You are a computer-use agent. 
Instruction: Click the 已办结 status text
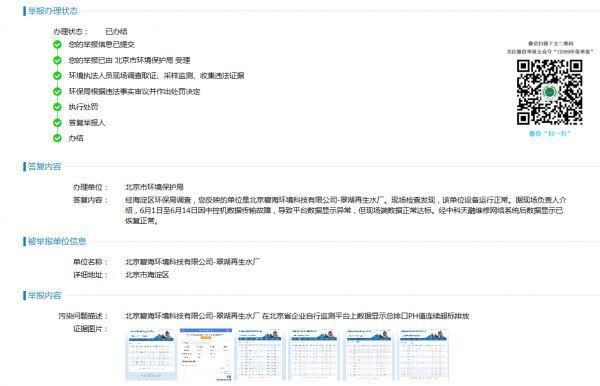116,31
